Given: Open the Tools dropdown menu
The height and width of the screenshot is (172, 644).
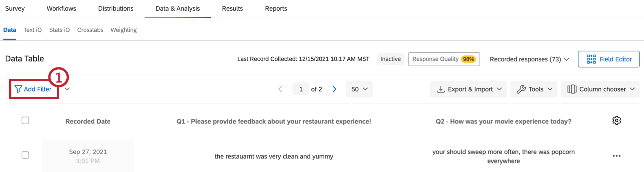Looking at the screenshot, I should click(534, 89).
